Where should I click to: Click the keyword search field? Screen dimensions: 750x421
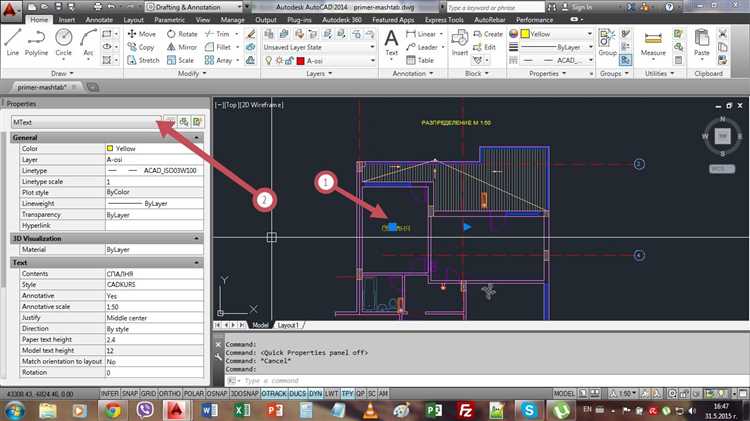coord(495,7)
